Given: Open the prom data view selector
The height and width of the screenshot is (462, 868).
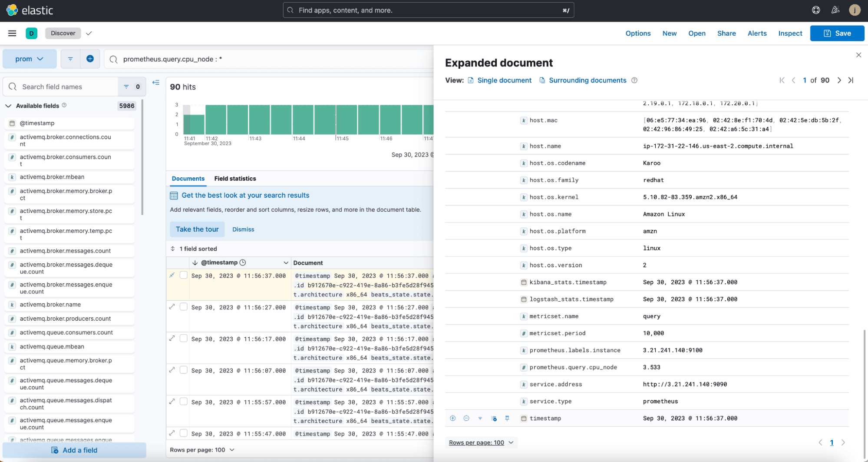Looking at the screenshot, I should coord(30,59).
